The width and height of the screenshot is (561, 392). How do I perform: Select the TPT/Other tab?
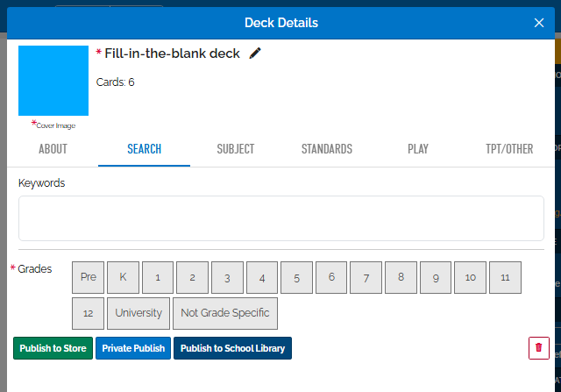click(509, 149)
